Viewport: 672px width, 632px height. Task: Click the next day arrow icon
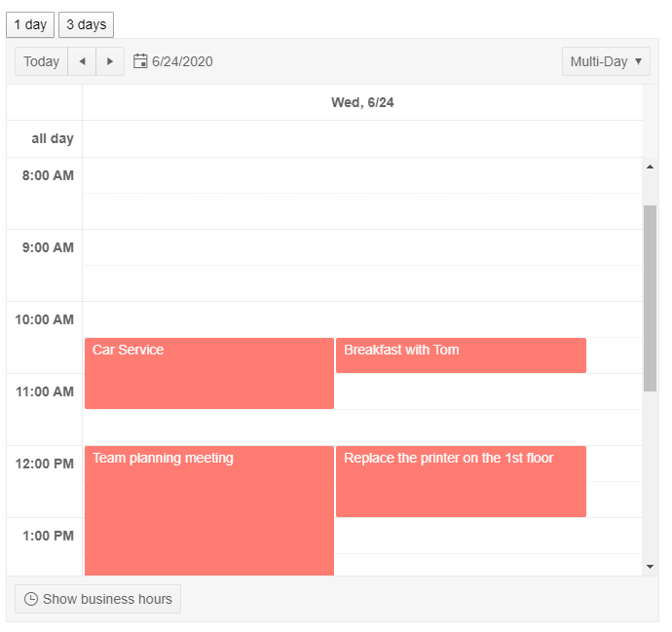click(110, 61)
